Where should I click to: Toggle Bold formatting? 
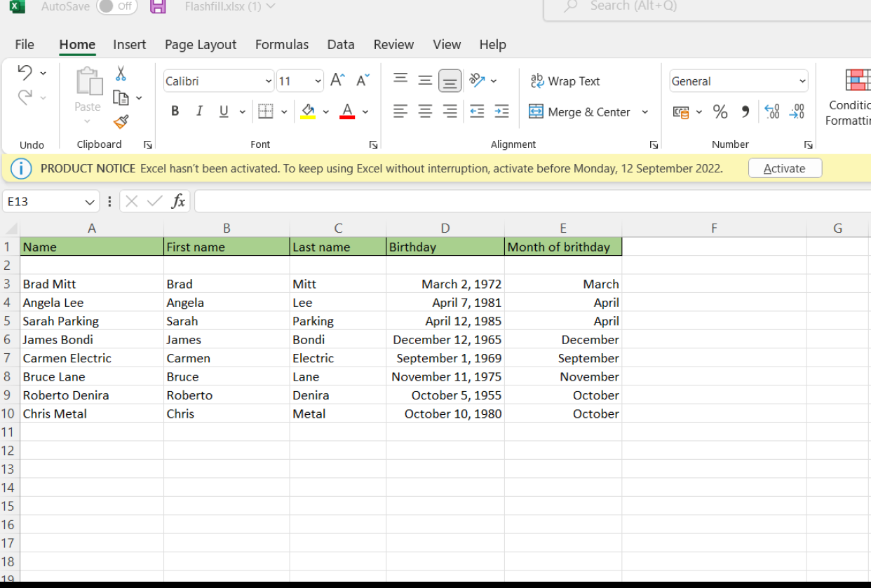coord(175,111)
